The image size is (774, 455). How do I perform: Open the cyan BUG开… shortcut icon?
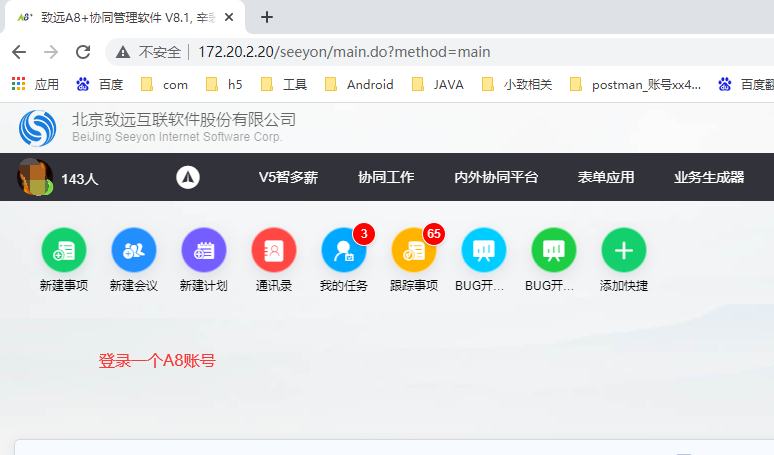[484, 250]
